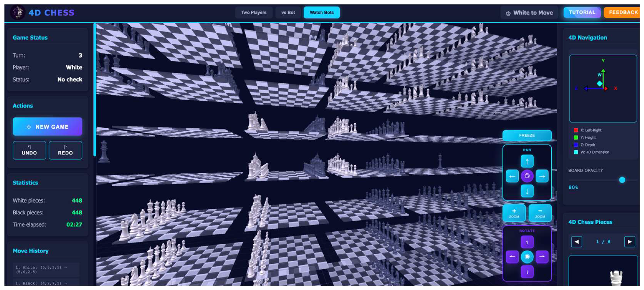Rotate the view right
This screenshot has height=290, width=644.
pos(542,257)
